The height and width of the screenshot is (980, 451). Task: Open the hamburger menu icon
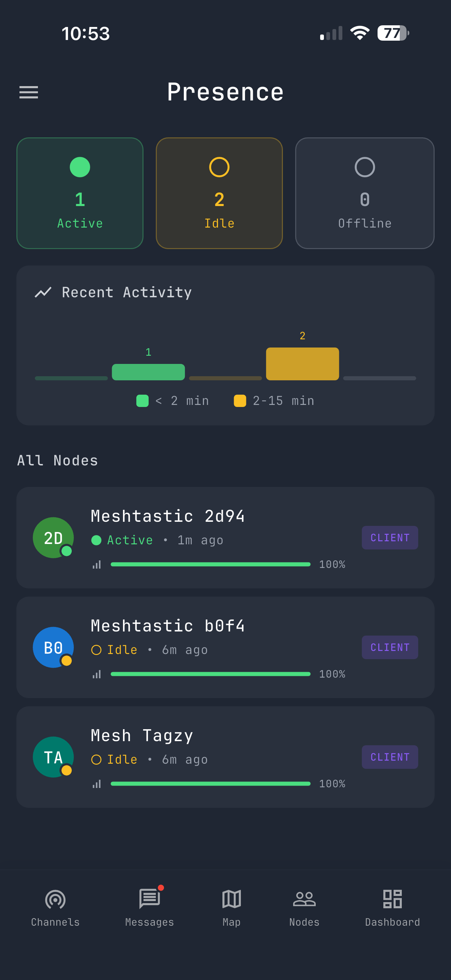click(29, 93)
